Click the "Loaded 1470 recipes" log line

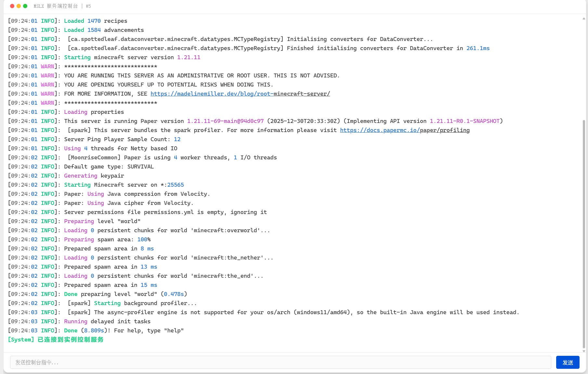tap(96, 21)
